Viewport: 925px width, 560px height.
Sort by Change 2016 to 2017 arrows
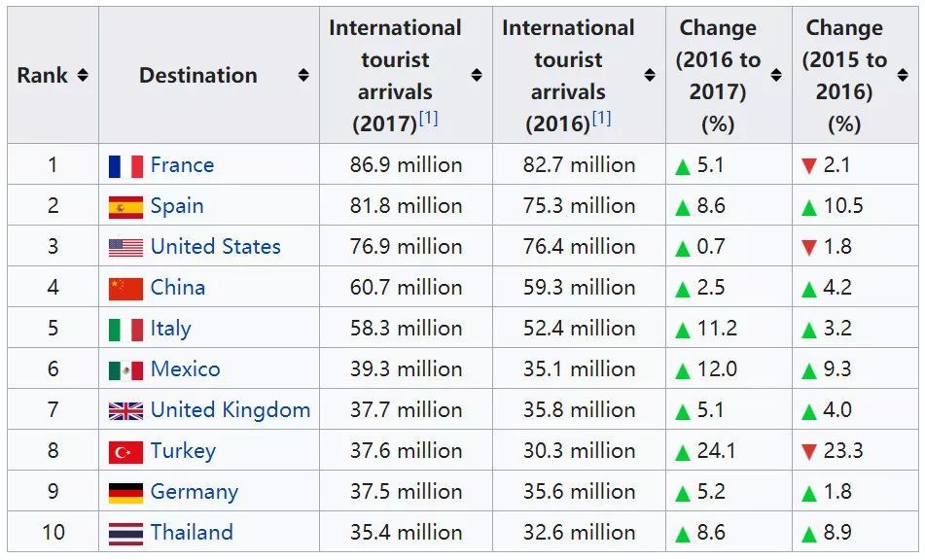coord(776,76)
